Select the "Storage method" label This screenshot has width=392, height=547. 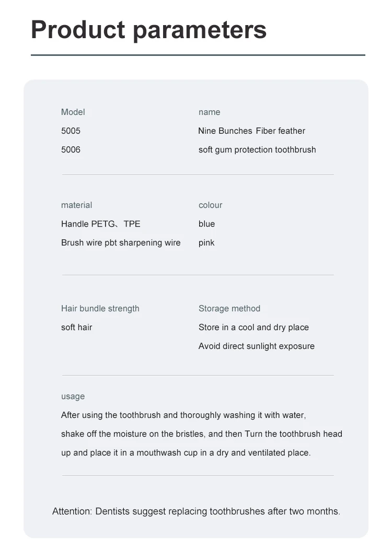click(x=229, y=308)
